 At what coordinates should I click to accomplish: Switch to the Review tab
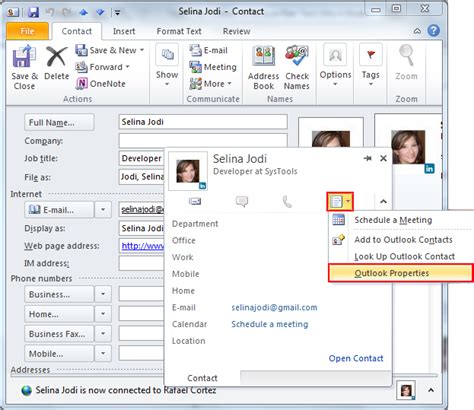click(x=237, y=31)
